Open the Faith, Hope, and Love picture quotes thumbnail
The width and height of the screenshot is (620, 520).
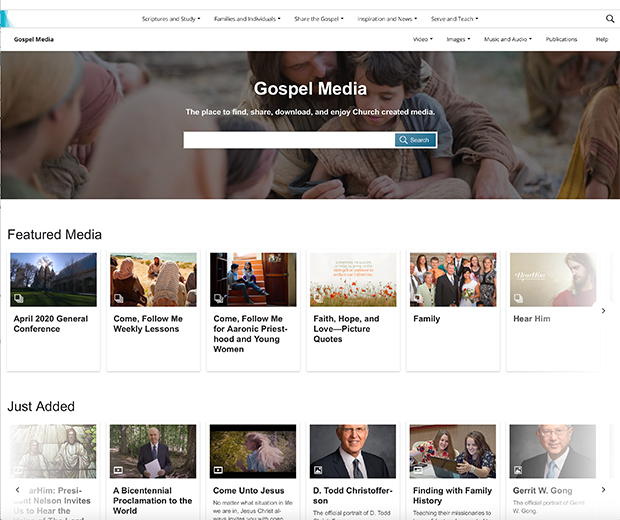pos(353,280)
